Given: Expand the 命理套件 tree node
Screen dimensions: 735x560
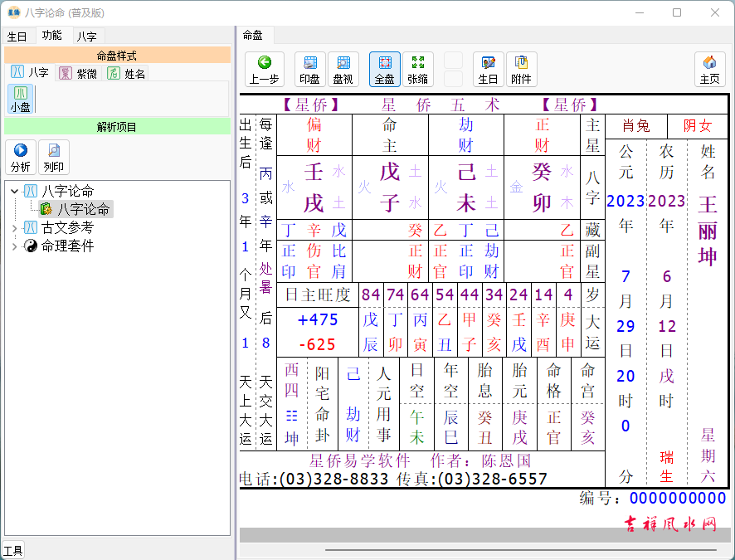Looking at the screenshot, I should [15, 246].
